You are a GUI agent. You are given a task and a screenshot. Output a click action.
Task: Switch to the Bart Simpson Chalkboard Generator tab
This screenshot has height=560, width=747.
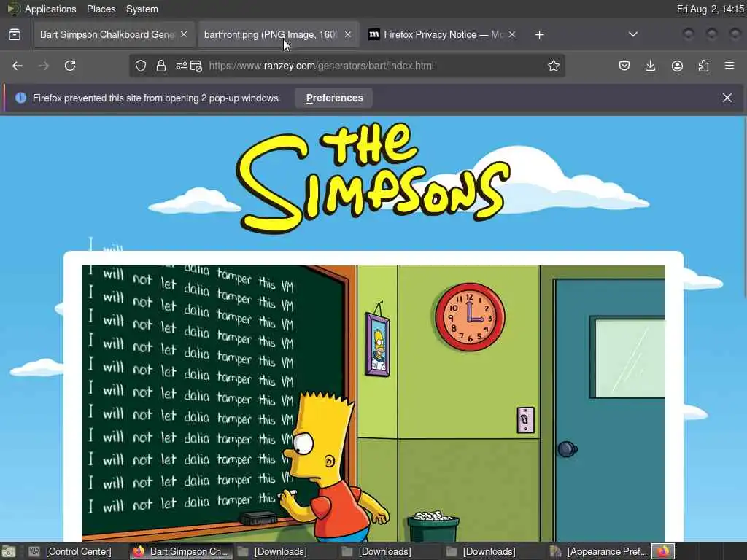(115, 34)
